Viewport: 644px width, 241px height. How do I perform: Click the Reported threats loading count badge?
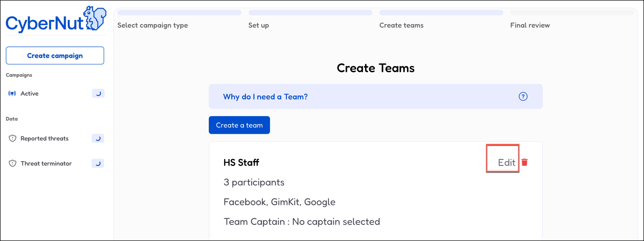pyautogui.click(x=98, y=138)
